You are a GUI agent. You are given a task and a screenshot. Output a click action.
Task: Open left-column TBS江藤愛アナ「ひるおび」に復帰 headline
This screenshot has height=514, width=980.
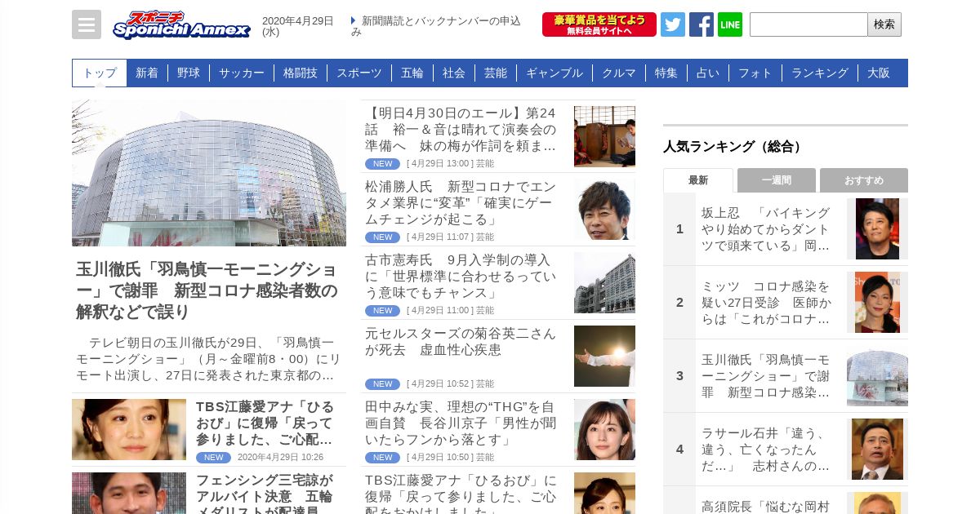[265, 424]
